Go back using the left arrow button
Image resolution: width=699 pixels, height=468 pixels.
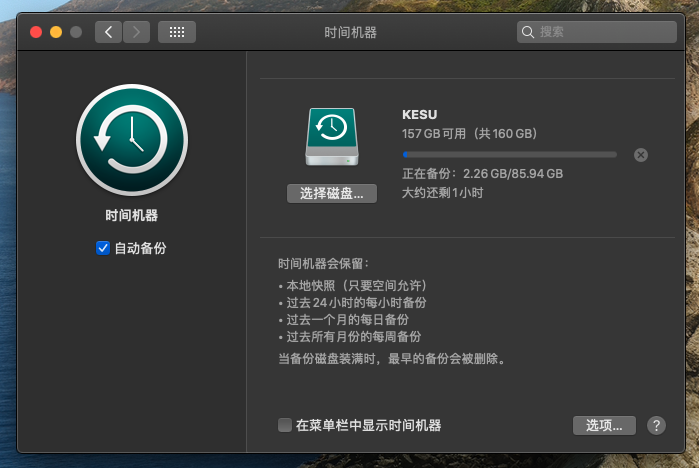109,32
